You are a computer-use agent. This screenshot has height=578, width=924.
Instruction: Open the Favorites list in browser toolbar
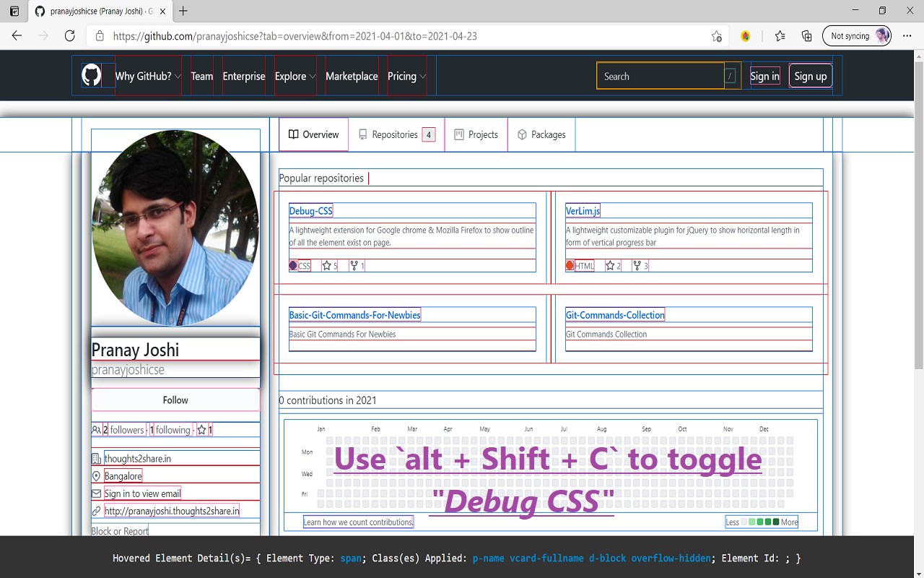click(x=780, y=36)
